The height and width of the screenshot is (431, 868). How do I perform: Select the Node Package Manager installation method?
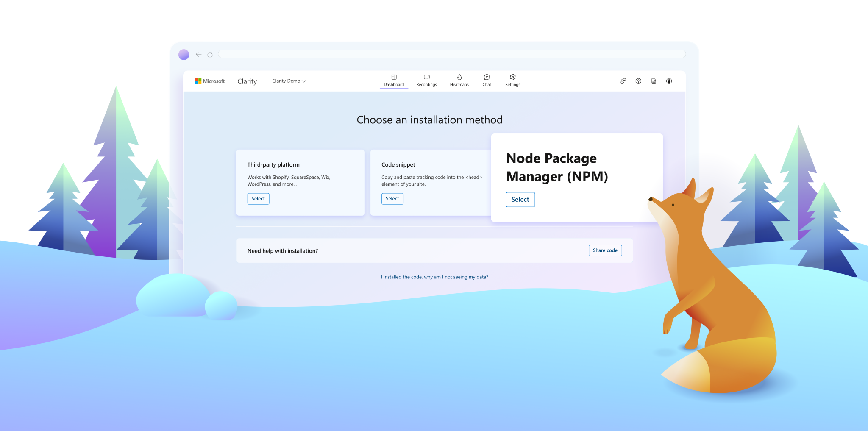tap(520, 199)
